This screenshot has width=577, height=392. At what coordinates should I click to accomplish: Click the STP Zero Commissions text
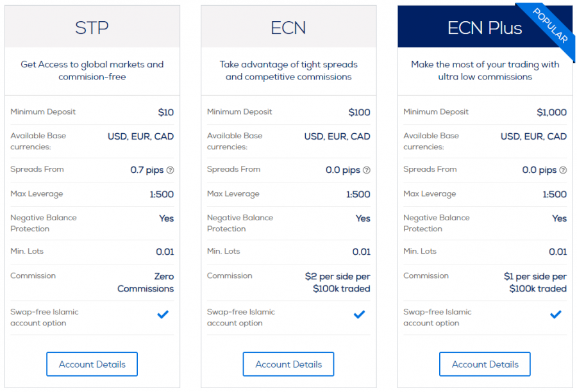146,282
